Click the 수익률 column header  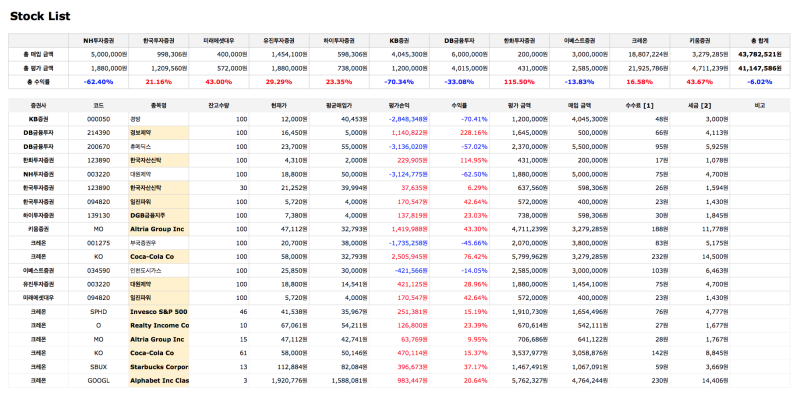coord(459,106)
